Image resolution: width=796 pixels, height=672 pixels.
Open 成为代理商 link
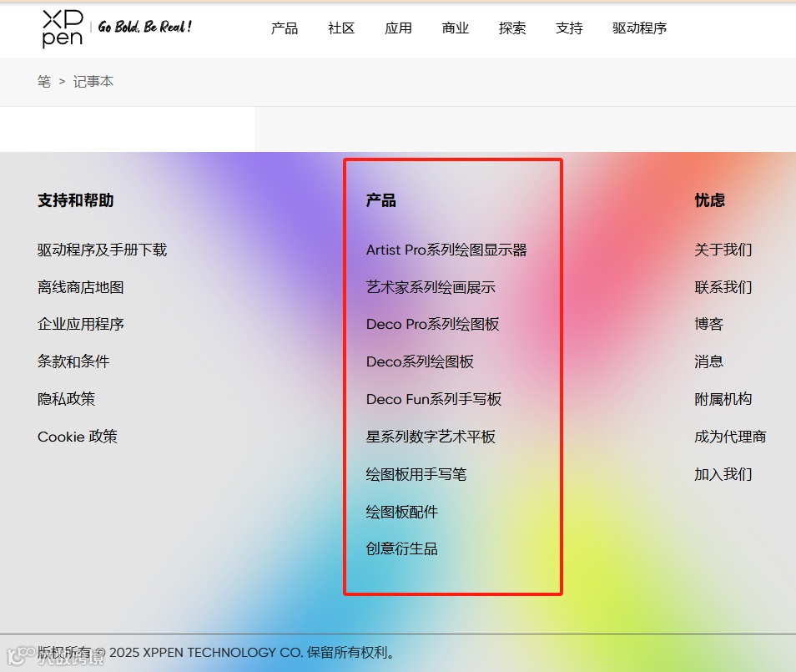coord(730,437)
